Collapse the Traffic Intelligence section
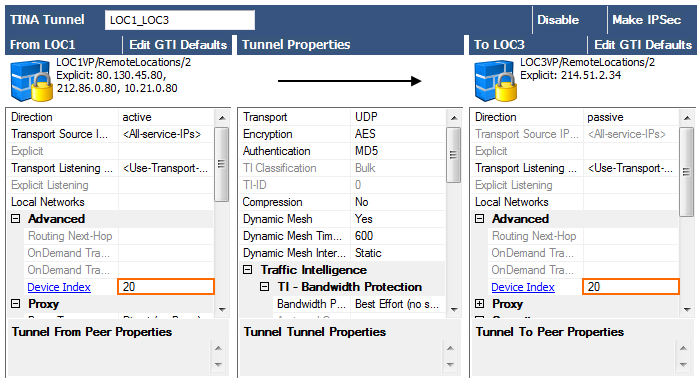 point(247,270)
